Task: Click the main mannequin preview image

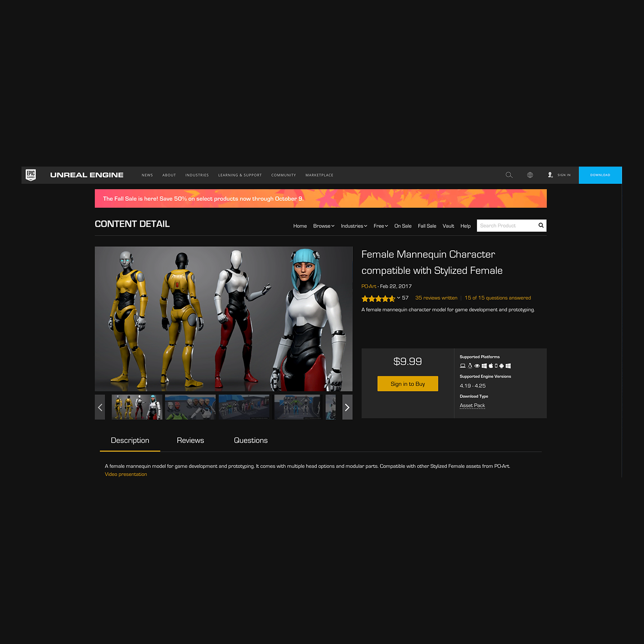Action: [224, 319]
